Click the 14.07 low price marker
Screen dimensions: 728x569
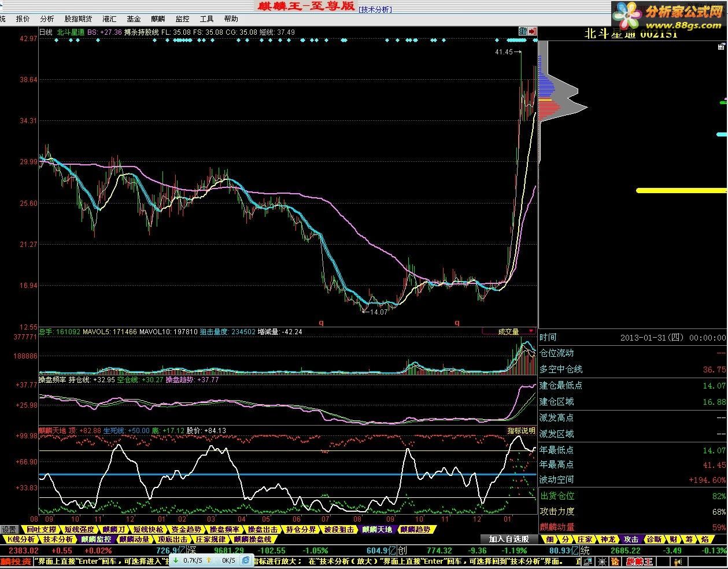(378, 312)
